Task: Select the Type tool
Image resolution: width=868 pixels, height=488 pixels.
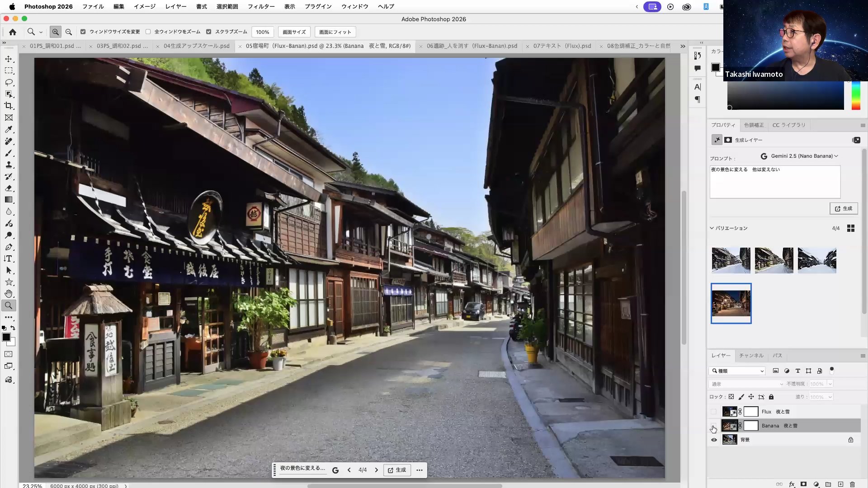Action: coord(9,259)
